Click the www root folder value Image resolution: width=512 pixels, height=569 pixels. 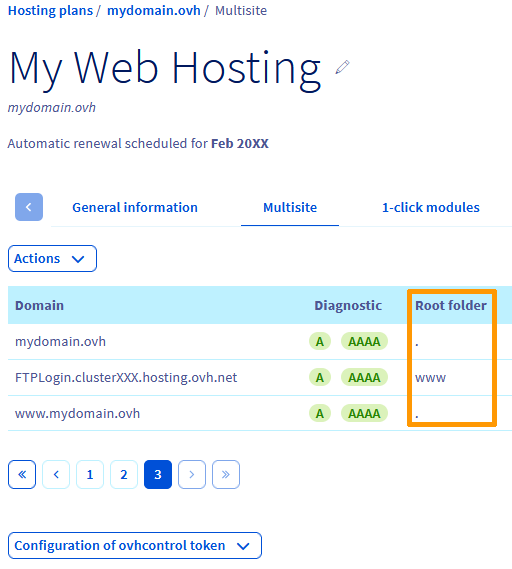[430, 378]
